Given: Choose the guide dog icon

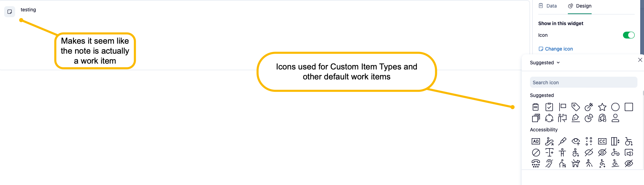Looking at the screenshot, I should click(x=575, y=163).
